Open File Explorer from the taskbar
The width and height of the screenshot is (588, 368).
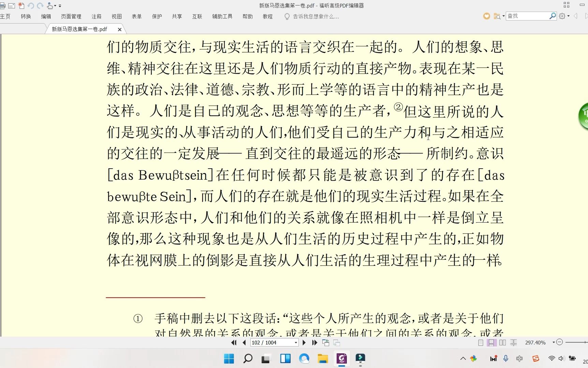pyautogui.click(x=323, y=358)
